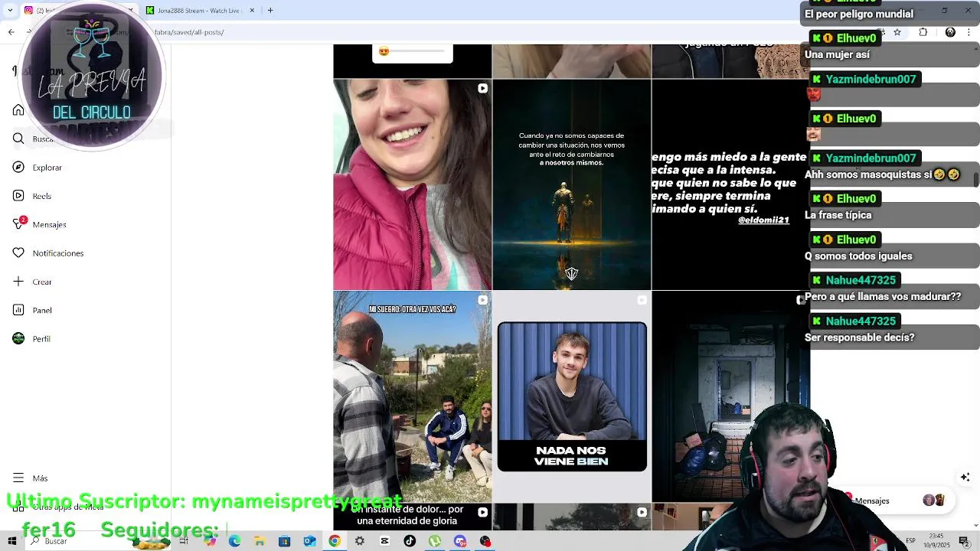Click the page scrollbar down arrow
Viewport: 980px width, 551px height.
[x=975, y=526]
